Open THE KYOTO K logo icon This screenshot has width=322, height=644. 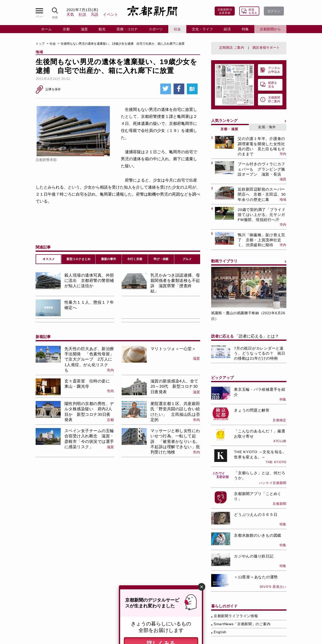pos(221,456)
